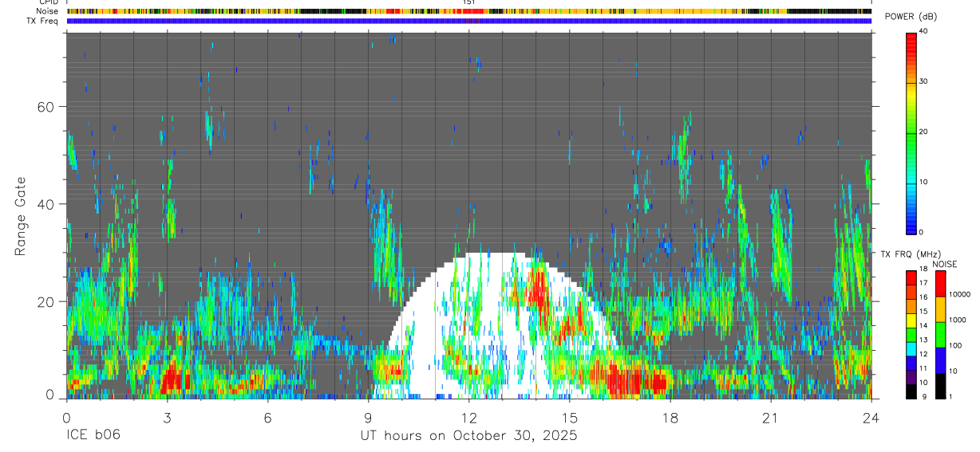Click the 20 label on POWER scale
The height and width of the screenshot is (452, 980).
(924, 132)
